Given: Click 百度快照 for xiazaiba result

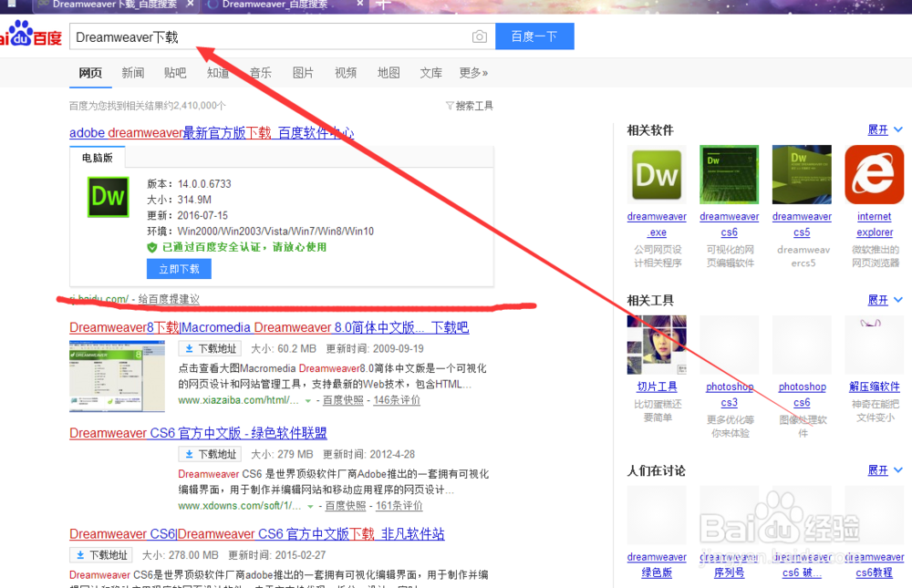Looking at the screenshot, I should 343,400.
